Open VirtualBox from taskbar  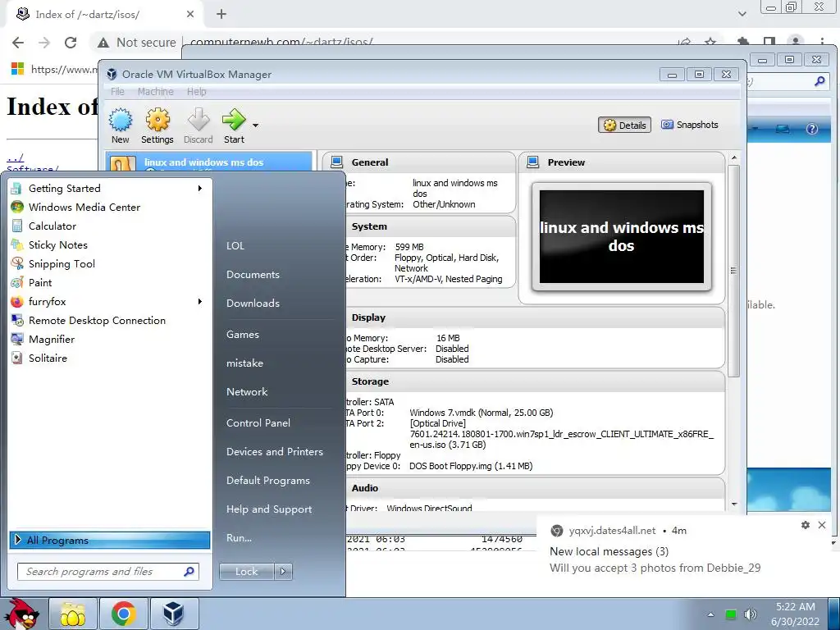tap(174, 614)
